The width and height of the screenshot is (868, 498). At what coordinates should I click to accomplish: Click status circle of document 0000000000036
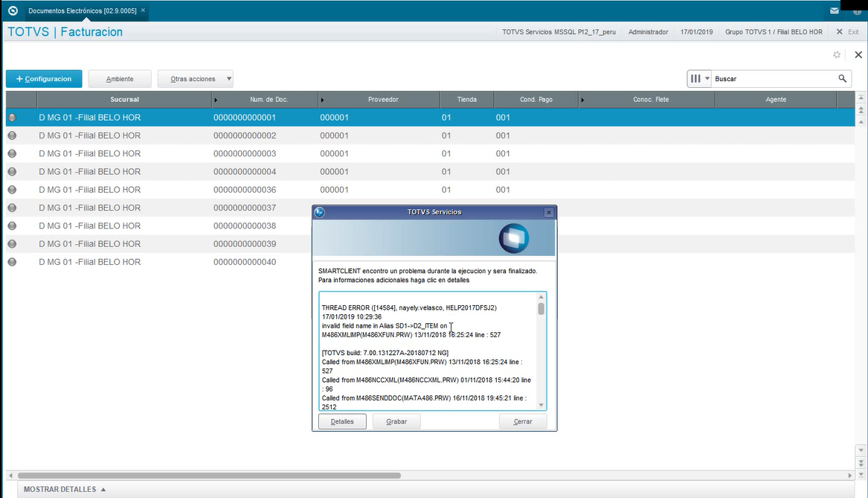(x=12, y=190)
